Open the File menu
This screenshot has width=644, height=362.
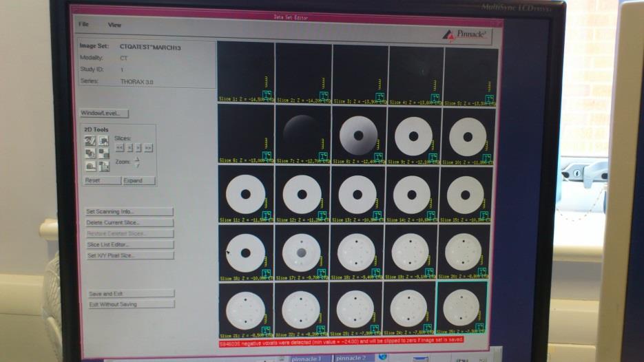(x=83, y=25)
